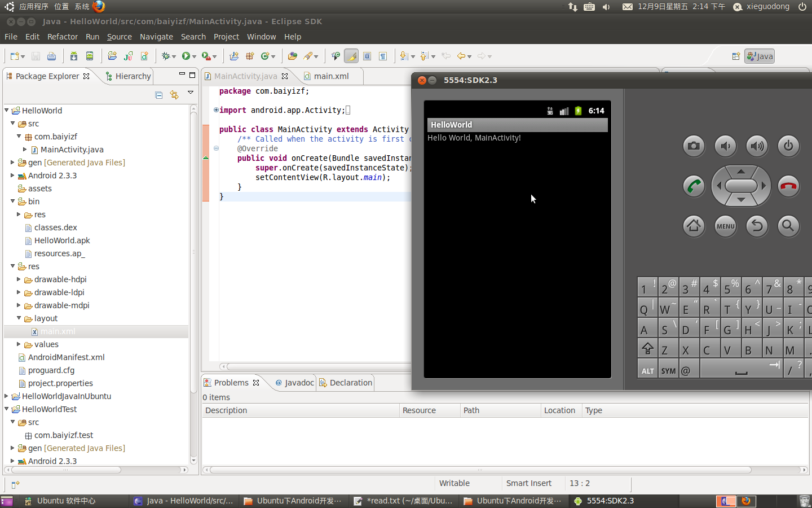
Task: Click the New Java Class icon
Action: (x=265, y=56)
